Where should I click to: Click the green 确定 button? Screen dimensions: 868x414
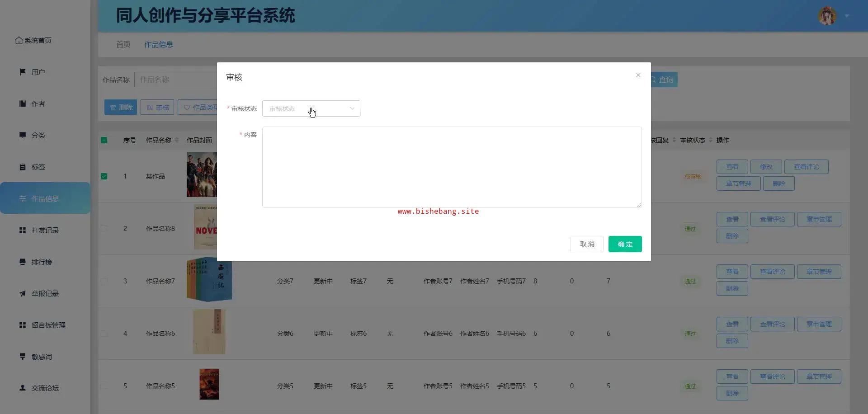pos(625,244)
